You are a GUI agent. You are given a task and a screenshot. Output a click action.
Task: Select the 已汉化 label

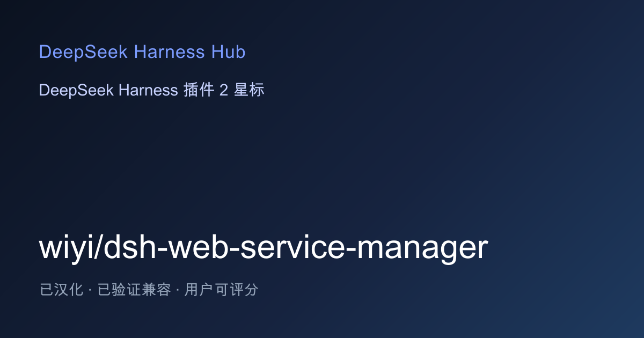pyautogui.click(x=61, y=290)
